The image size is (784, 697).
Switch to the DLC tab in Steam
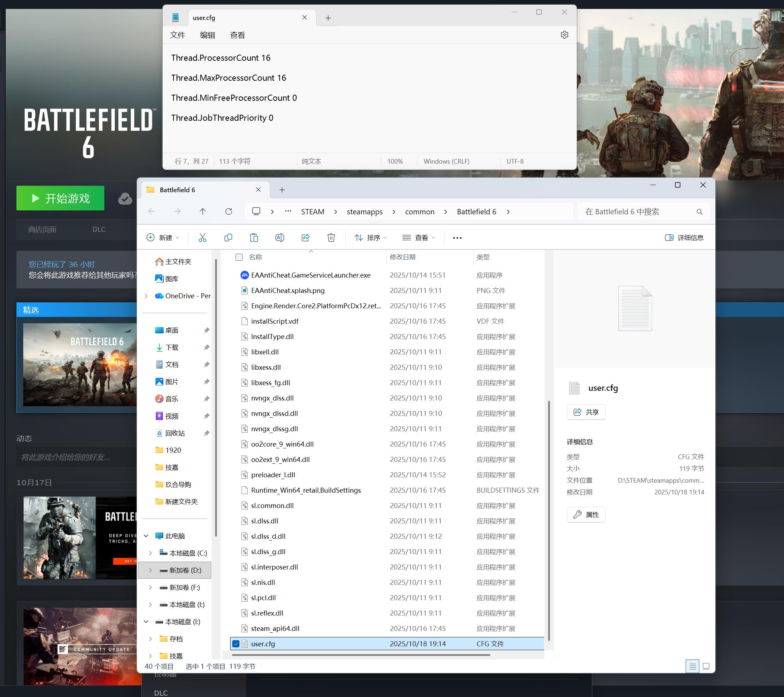pyautogui.click(x=99, y=229)
